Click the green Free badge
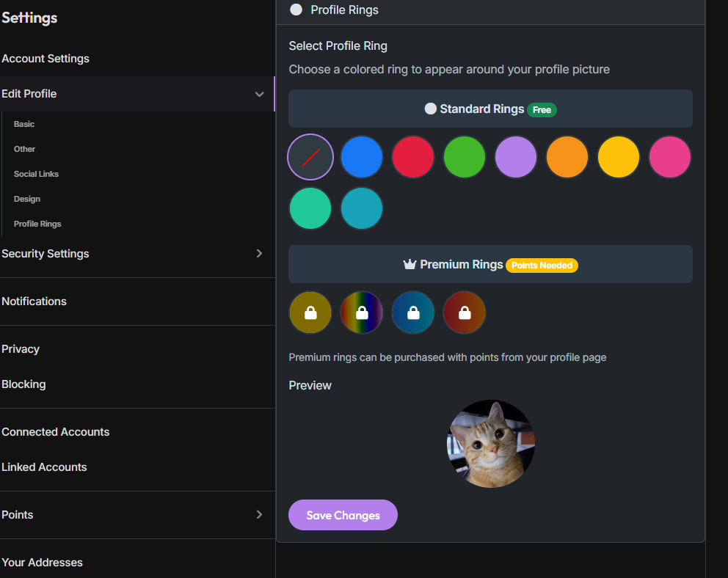This screenshot has height=578, width=728. pyautogui.click(x=542, y=110)
